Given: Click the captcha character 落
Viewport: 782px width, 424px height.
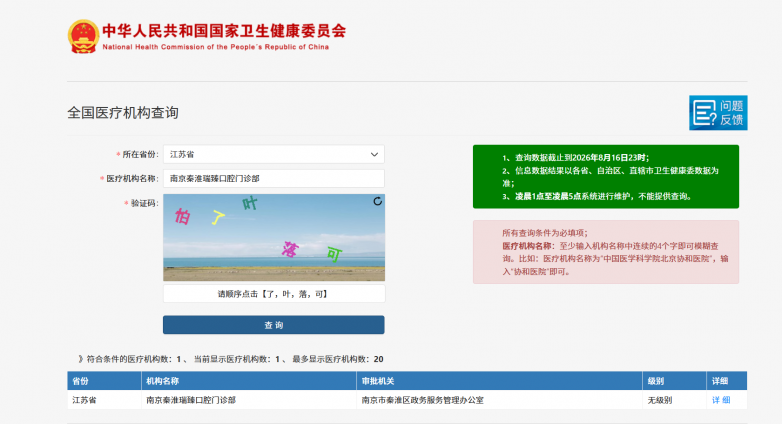Looking at the screenshot, I should (290, 249).
